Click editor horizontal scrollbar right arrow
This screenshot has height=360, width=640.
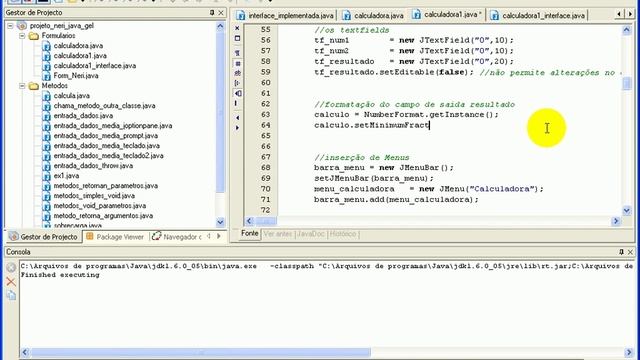pyautogui.click(x=616, y=221)
